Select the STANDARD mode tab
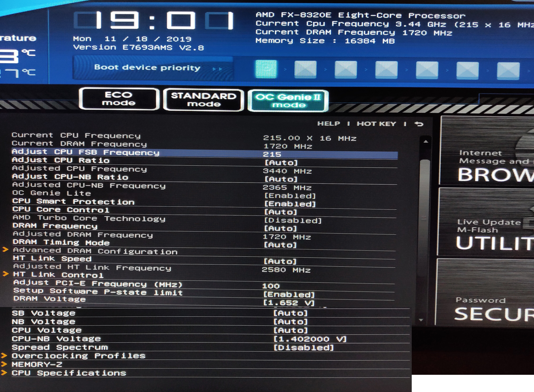The width and height of the screenshot is (534, 392). 203,100
